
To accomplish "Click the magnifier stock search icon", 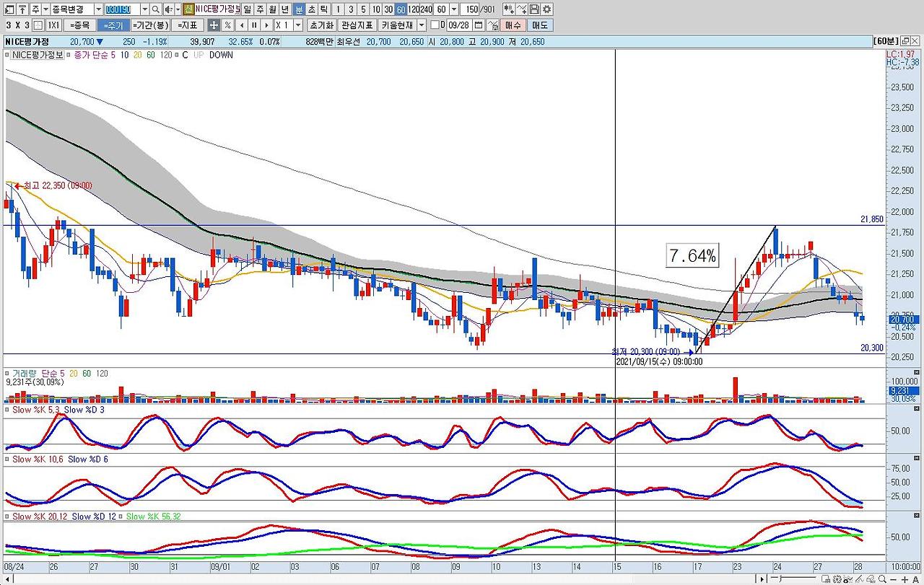I will click(155, 9).
